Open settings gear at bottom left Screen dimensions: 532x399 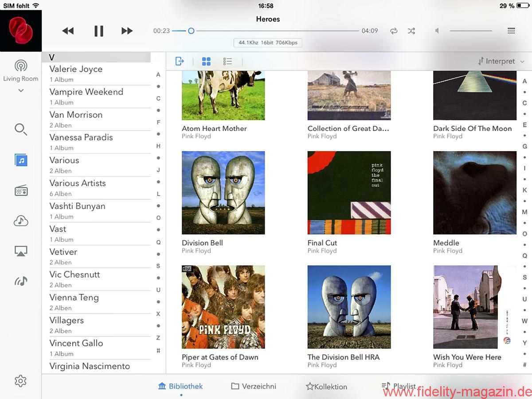coord(20,381)
